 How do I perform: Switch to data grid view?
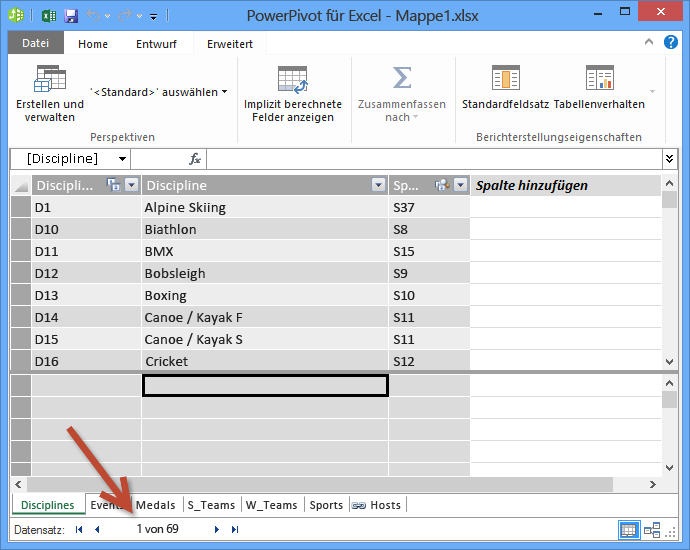point(628,530)
